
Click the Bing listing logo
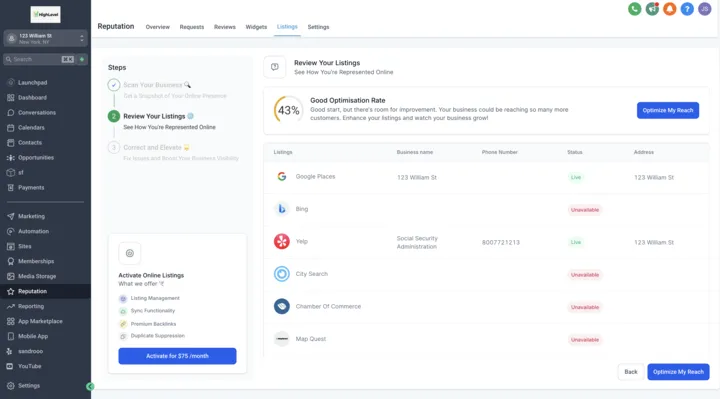coord(281,209)
